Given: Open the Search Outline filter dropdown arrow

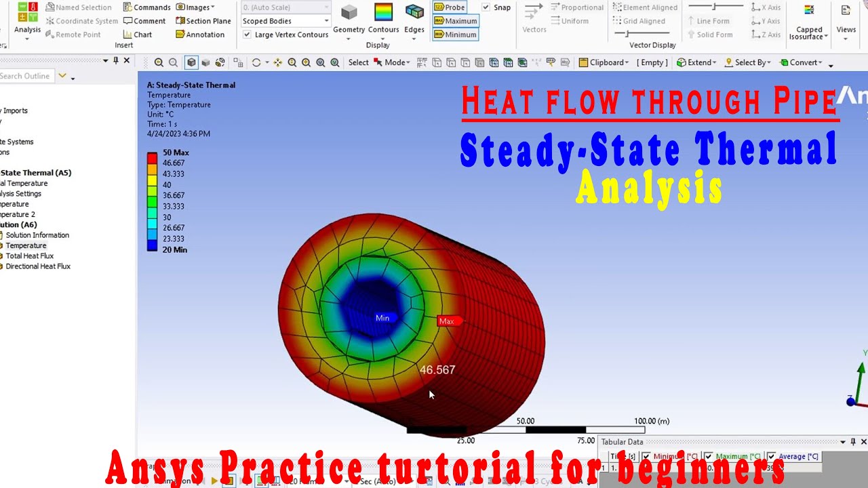Looking at the screenshot, I should [62, 76].
